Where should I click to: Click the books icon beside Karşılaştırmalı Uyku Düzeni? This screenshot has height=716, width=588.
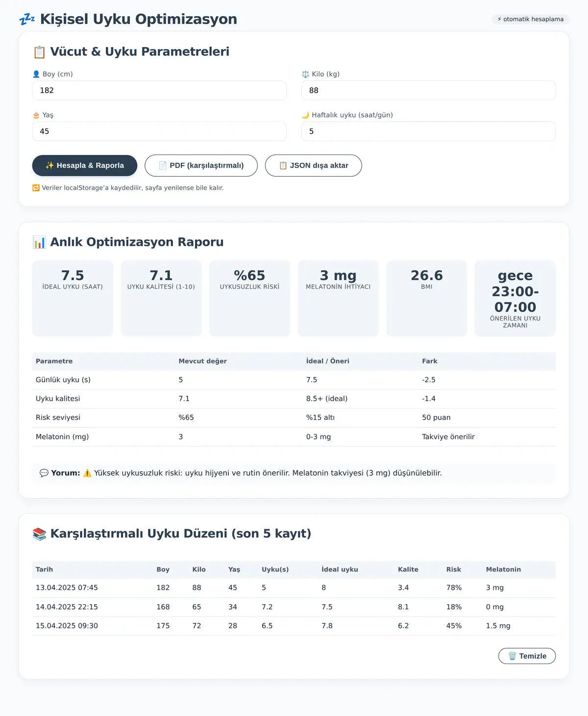(x=39, y=534)
